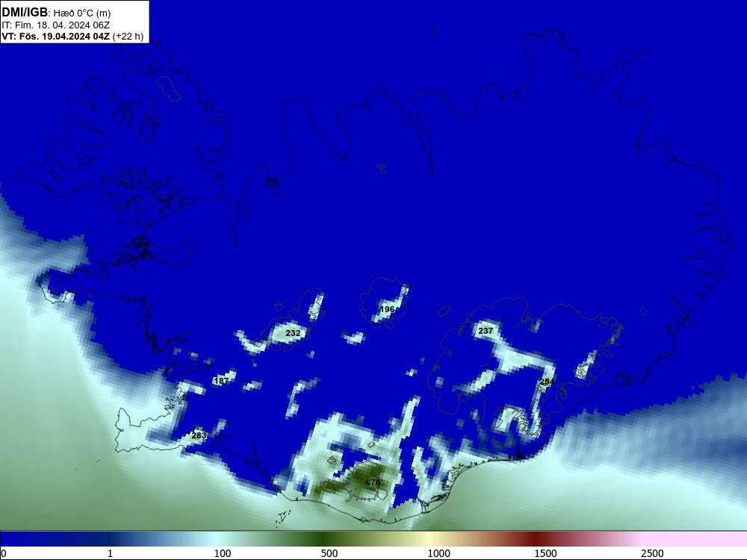Click the IT: Fim. 18. 04. 2024 06Z line
Viewport: 747px width, 560px height.
[55, 25]
